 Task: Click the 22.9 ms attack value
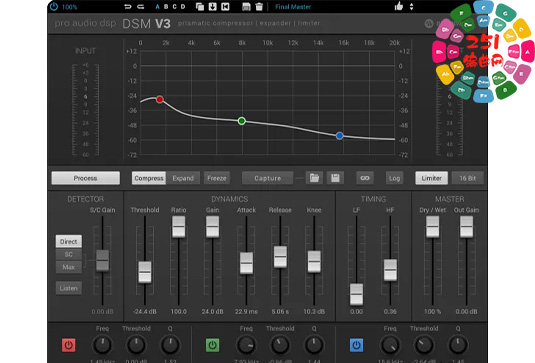tap(246, 311)
